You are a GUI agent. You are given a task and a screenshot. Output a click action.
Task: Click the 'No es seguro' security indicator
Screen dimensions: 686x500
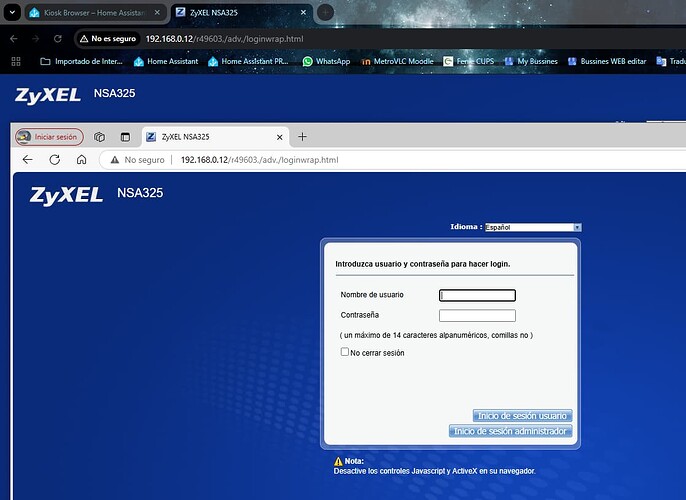pyautogui.click(x=108, y=38)
